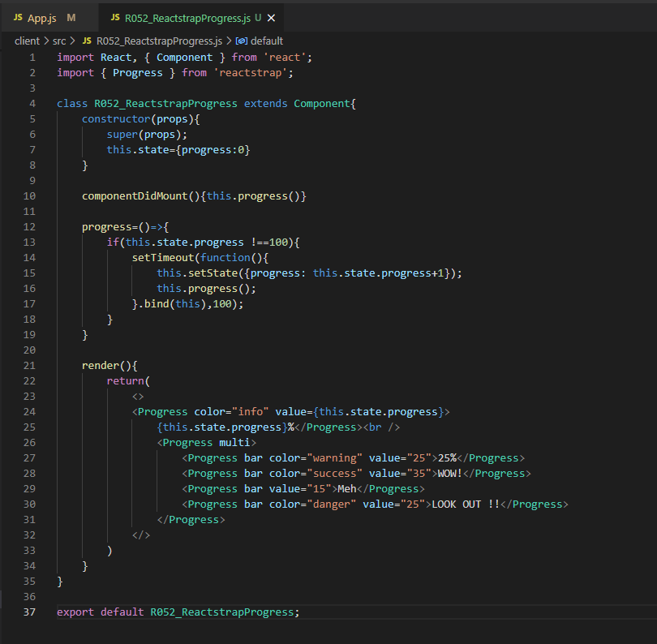Click the "danger" color value on line 30
The height and width of the screenshot is (644, 657).
coord(332,504)
